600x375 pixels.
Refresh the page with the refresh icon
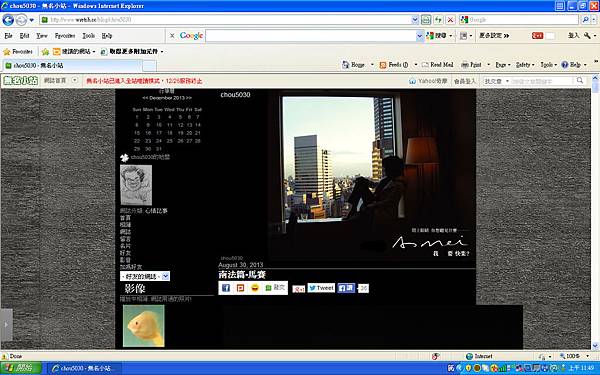(x=439, y=20)
